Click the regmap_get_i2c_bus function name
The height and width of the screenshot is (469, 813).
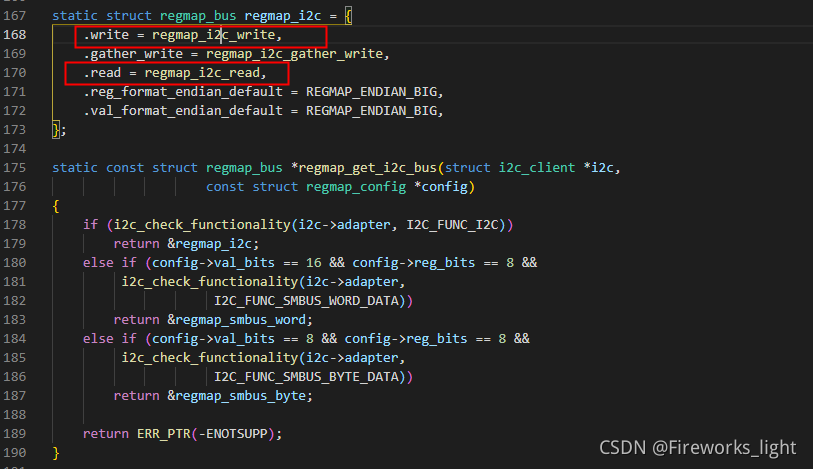368,168
